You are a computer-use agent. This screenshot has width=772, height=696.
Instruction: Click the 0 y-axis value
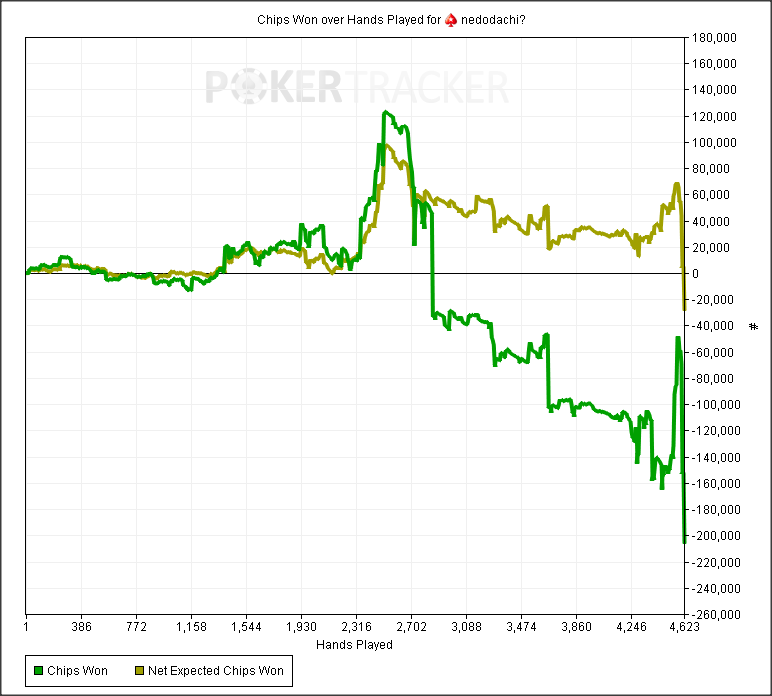click(x=695, y=273)
